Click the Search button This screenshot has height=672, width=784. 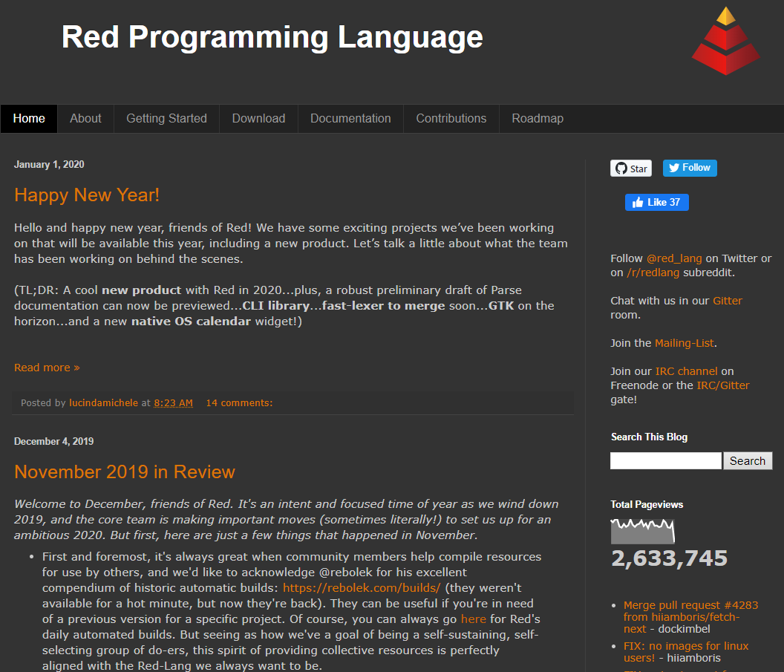point(748,460)
